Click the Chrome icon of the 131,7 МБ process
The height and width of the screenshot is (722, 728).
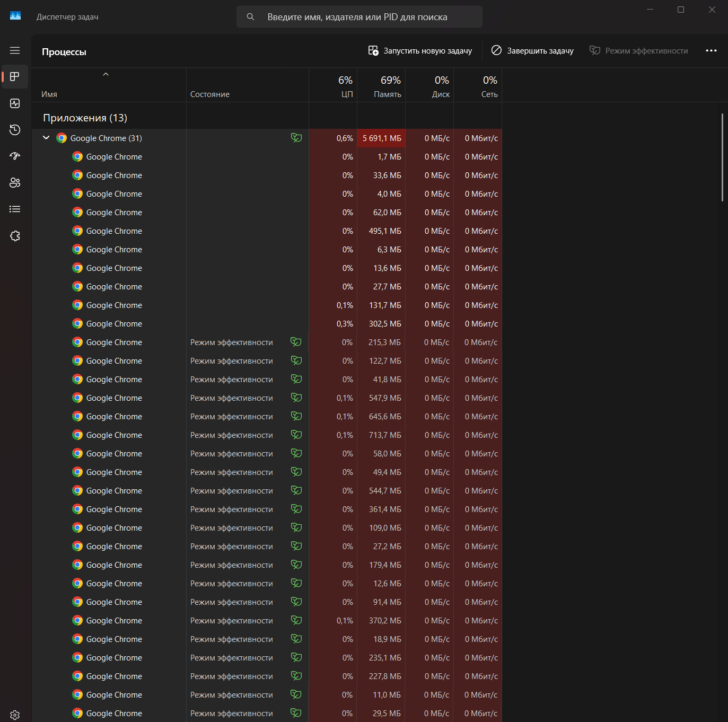pyautogui.click(x=77, y=305)
